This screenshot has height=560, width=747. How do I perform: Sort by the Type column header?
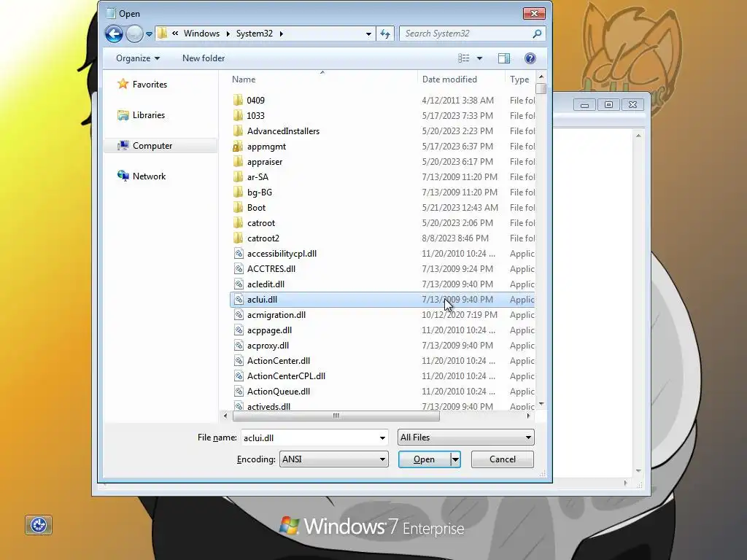pos(520,79)
